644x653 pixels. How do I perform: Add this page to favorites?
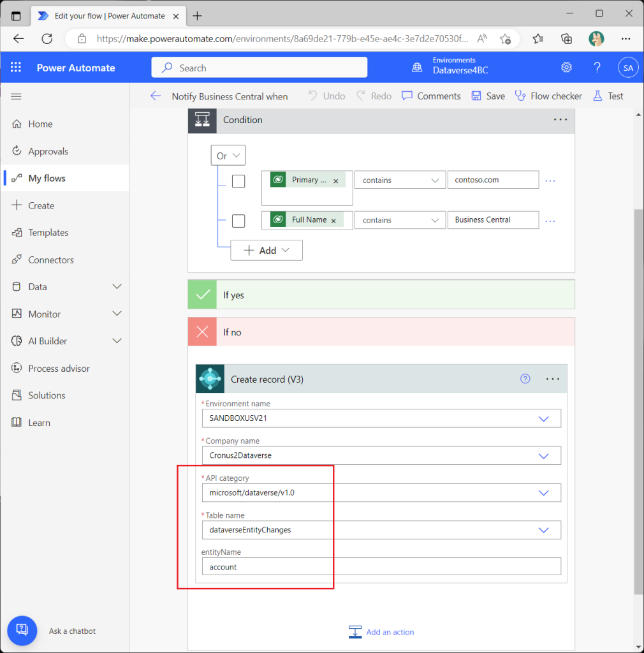506,39
